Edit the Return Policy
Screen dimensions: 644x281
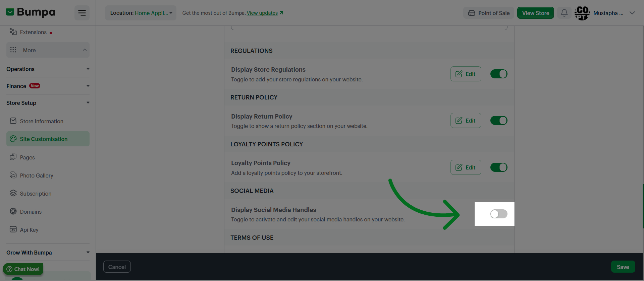tap(466, 121)
